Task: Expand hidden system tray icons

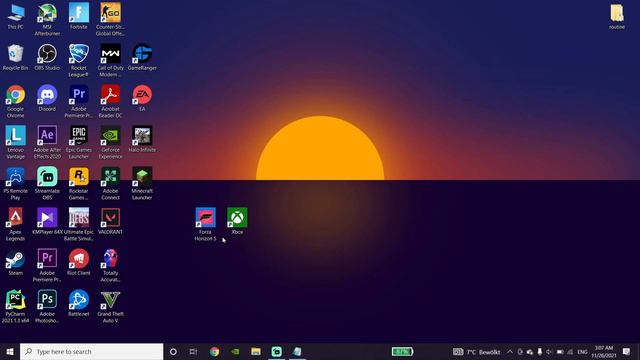Action: [x=510, y=352]
